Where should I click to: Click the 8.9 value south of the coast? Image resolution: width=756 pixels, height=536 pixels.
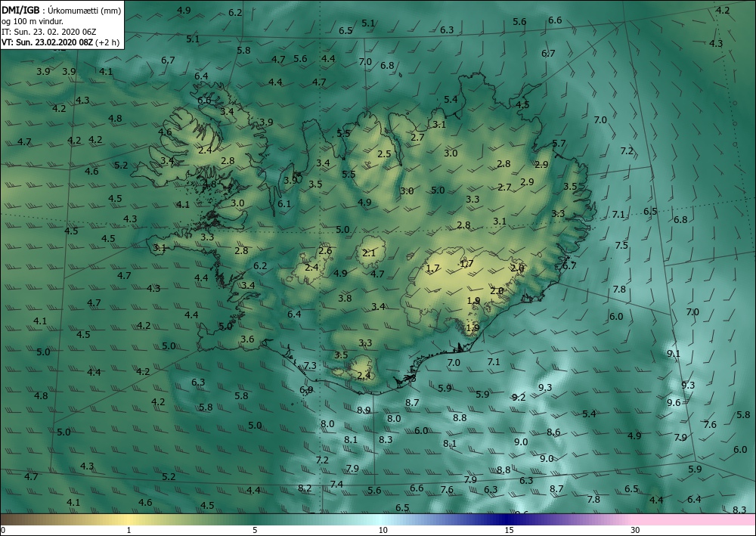[364, 411]
